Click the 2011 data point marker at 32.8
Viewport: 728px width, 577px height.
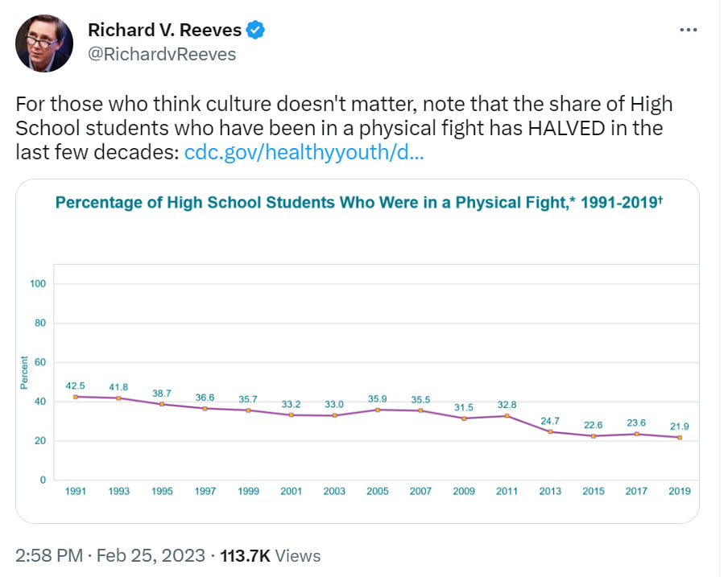pos(507,415)
